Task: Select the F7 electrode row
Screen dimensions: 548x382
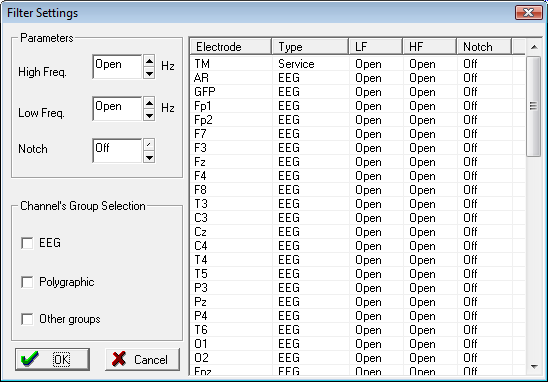Action: (x=358, y=134)
